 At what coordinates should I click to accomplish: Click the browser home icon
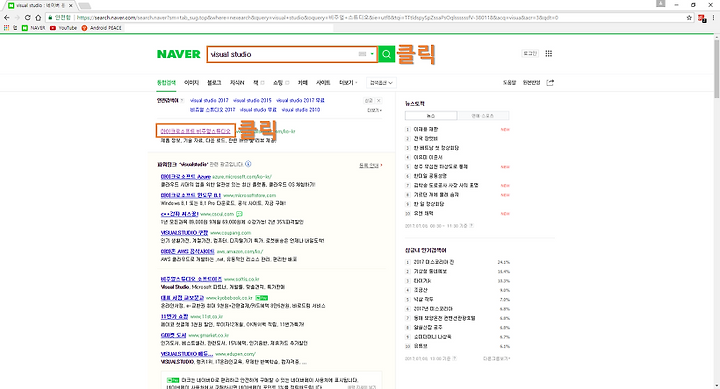38,17
